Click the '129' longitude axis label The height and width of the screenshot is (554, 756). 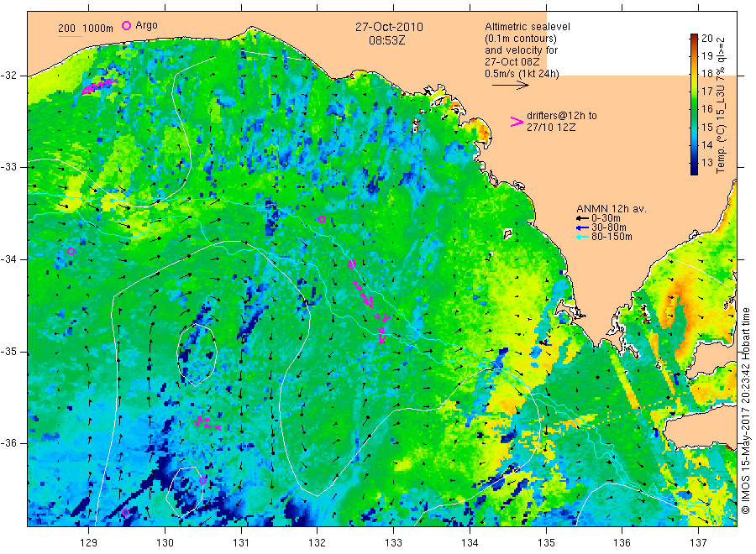pyautogui.click(x=89, y=543)
